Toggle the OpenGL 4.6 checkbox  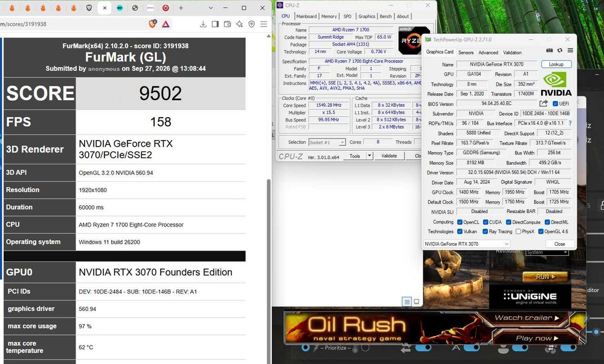(x=541, y=231)
